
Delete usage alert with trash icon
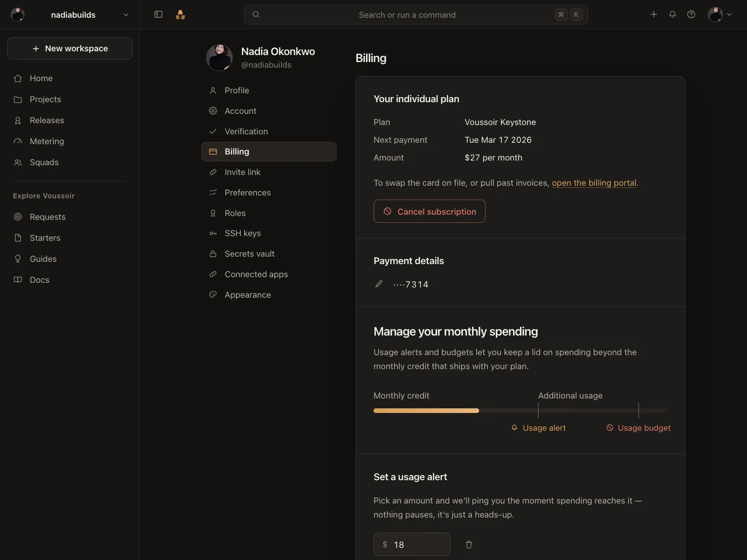point(469,545)
